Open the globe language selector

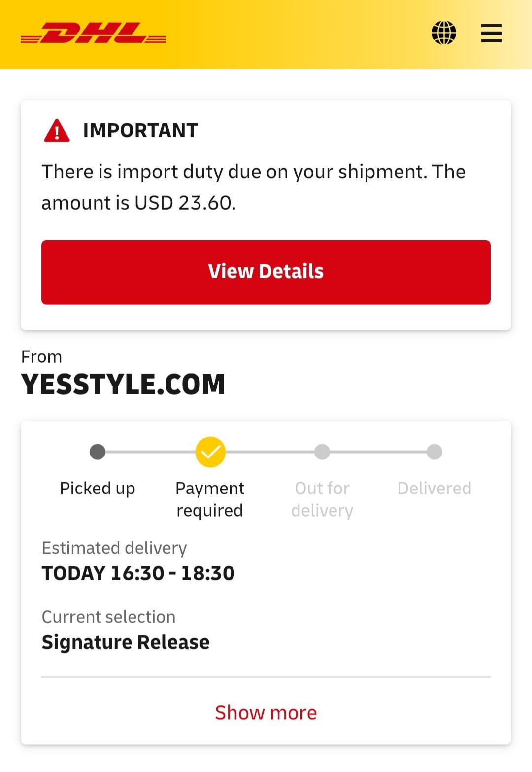pos(444,33)
